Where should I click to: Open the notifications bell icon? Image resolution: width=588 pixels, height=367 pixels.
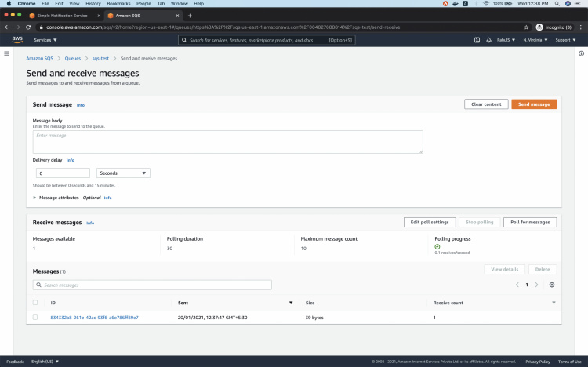pyautogui.click(x=488, y=40)
